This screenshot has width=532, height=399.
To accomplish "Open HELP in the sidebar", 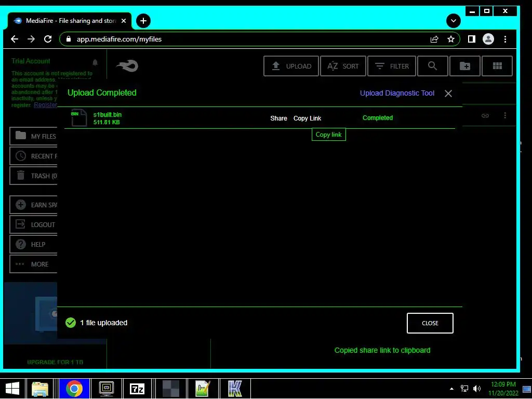I will pyautogui.click(x=34, y=244).
